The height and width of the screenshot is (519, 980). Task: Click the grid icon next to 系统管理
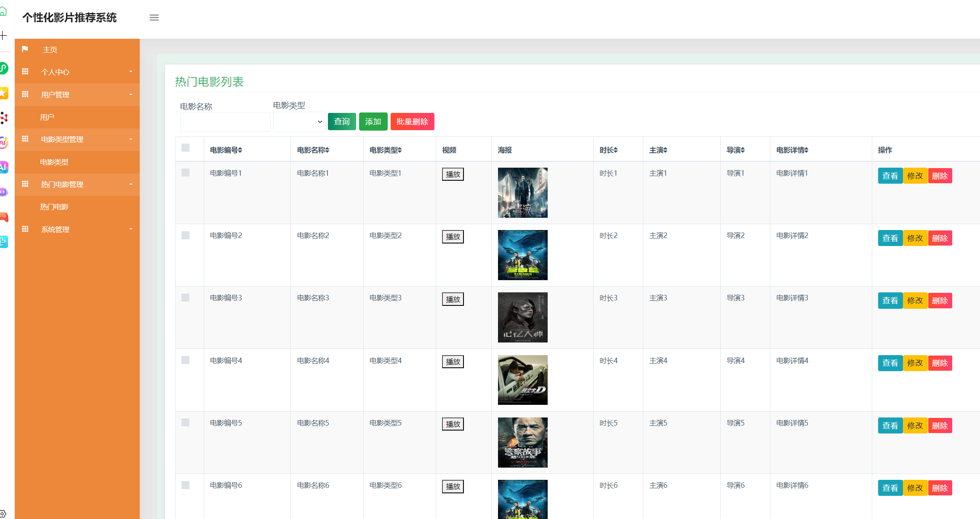click(25, 229)
